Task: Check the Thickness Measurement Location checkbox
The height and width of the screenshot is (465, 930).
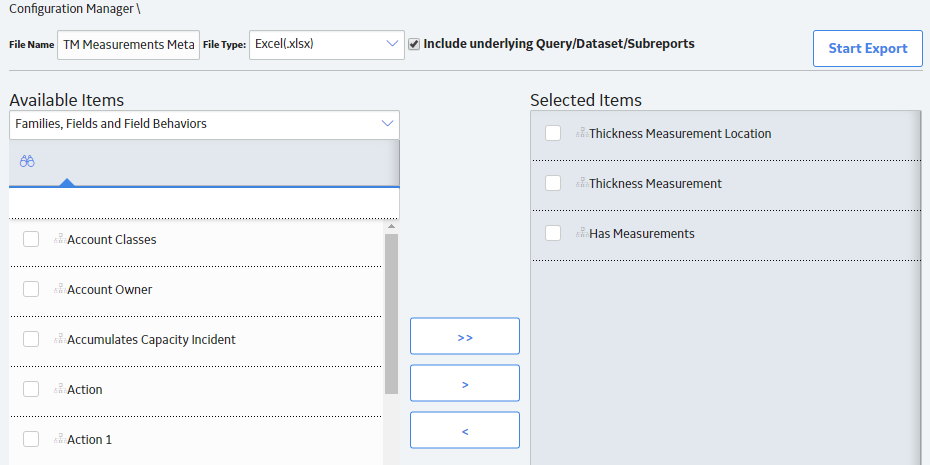Action: pos(553,133)
